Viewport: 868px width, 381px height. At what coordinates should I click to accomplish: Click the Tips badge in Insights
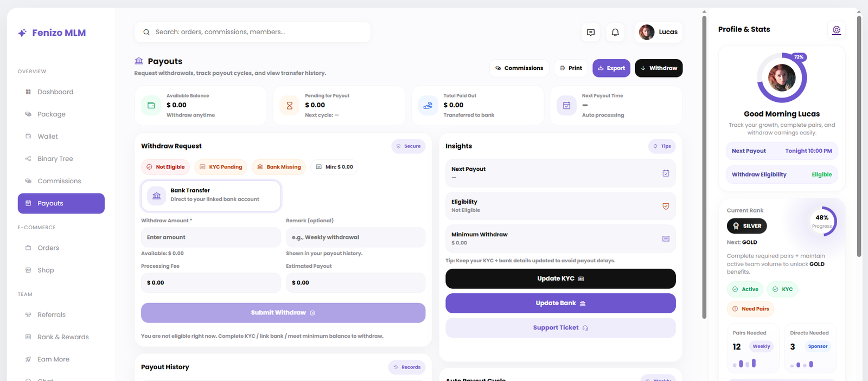click(x=662, y=146)
